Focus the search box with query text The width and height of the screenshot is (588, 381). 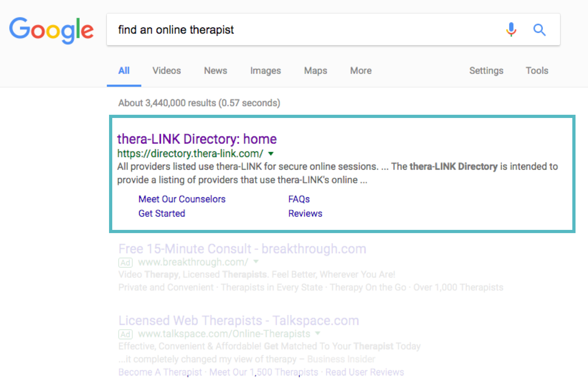[x=333, y=30]
